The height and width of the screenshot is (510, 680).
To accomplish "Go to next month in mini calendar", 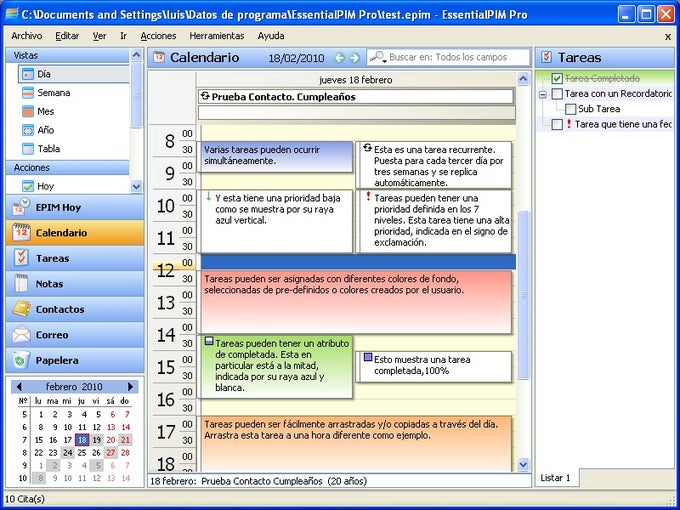I will point(130,387).
